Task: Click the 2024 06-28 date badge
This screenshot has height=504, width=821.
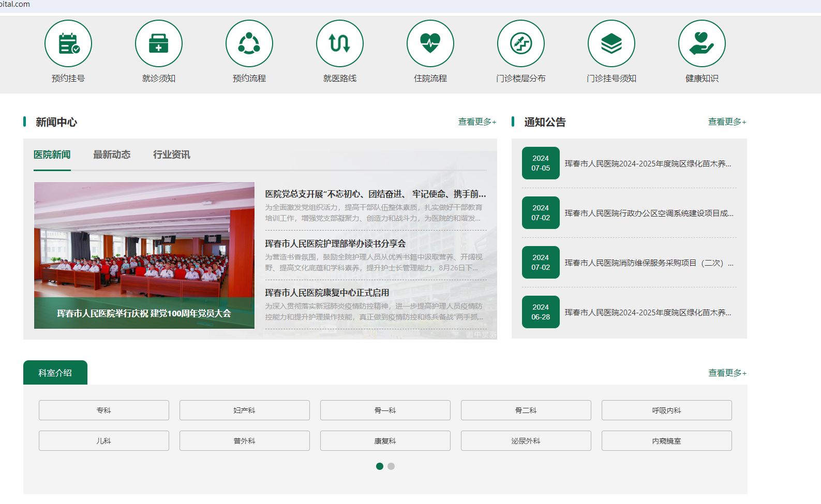Action: [541, 312]
